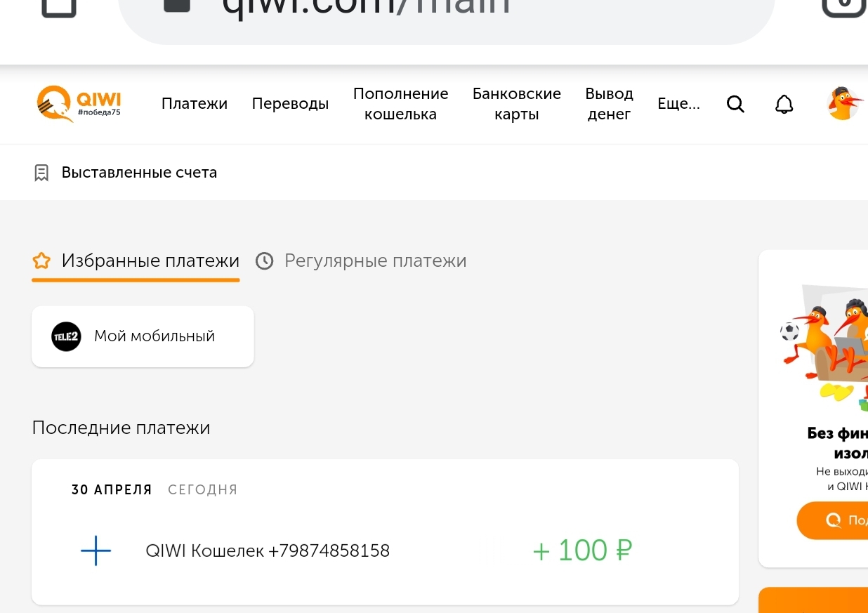Select the Мой мобильный favorite payment

tap(154, 336)
